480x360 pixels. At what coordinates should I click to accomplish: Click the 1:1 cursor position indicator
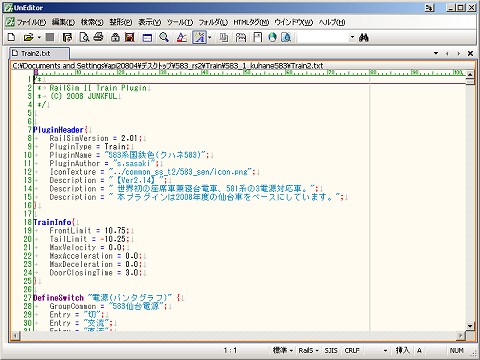click(x=230, y=350)
